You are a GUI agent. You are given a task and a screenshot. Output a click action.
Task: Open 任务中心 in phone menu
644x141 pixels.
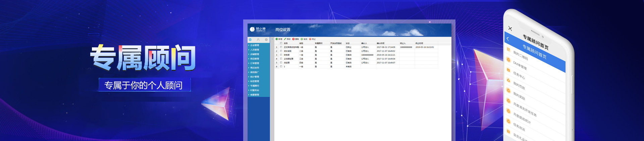(519, 75)
